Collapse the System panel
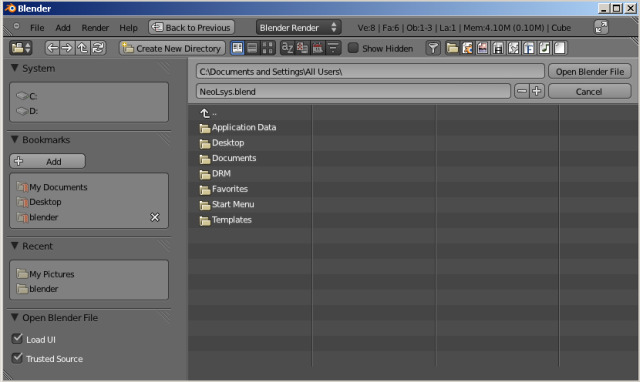 click(15, 68)
